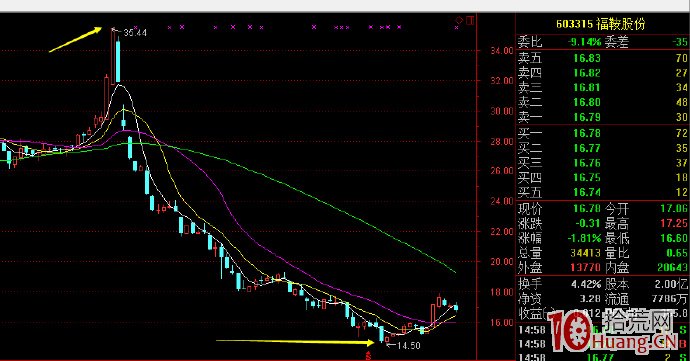
Task: Click the 流通 value 7786万
Action: [x=670, y=299]
